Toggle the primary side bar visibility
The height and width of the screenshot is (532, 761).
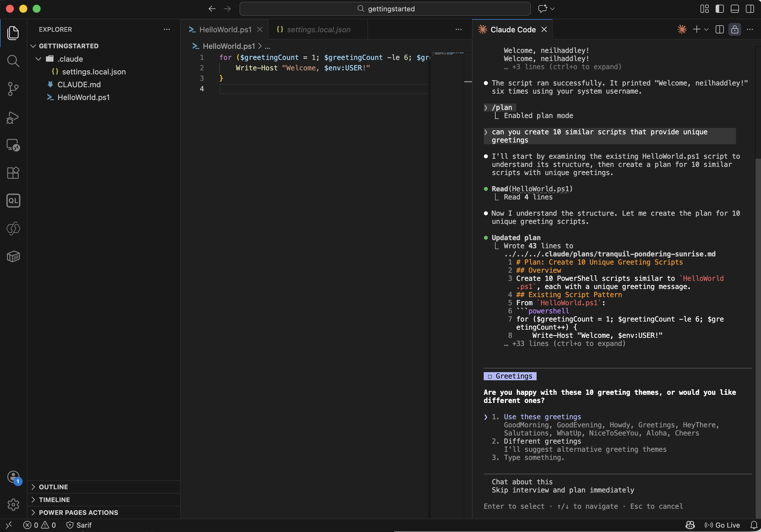pos(719,9)
